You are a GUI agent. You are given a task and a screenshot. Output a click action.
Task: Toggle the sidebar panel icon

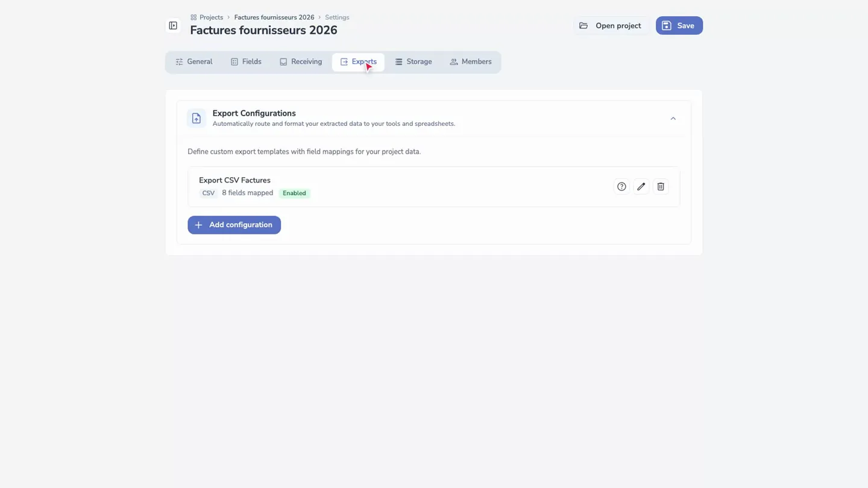(x=173, y=26)
